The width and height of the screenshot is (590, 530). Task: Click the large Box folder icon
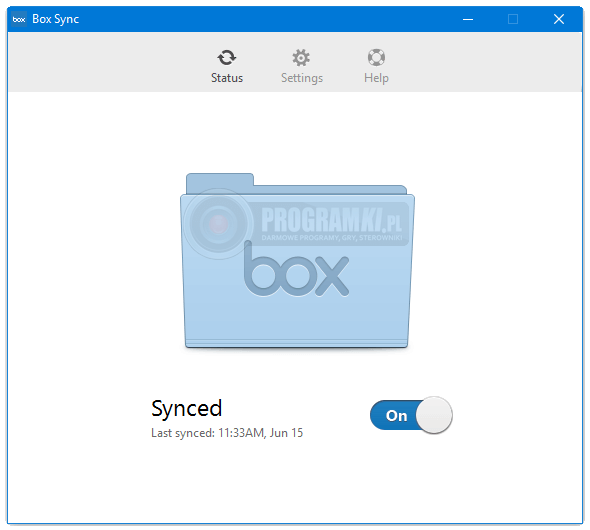coord(297,260)
